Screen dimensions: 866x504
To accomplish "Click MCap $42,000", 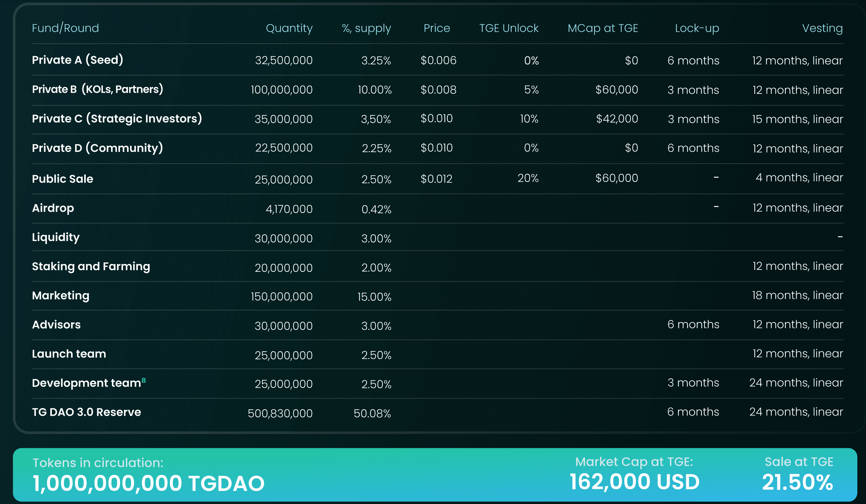I will [x=617, y=119].
